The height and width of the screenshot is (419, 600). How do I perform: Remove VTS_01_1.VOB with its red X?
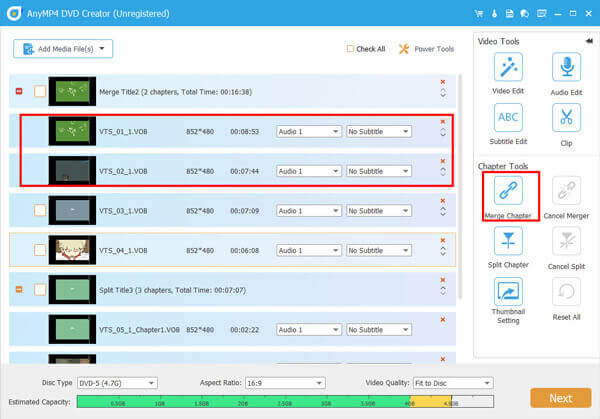pos(443,122)
